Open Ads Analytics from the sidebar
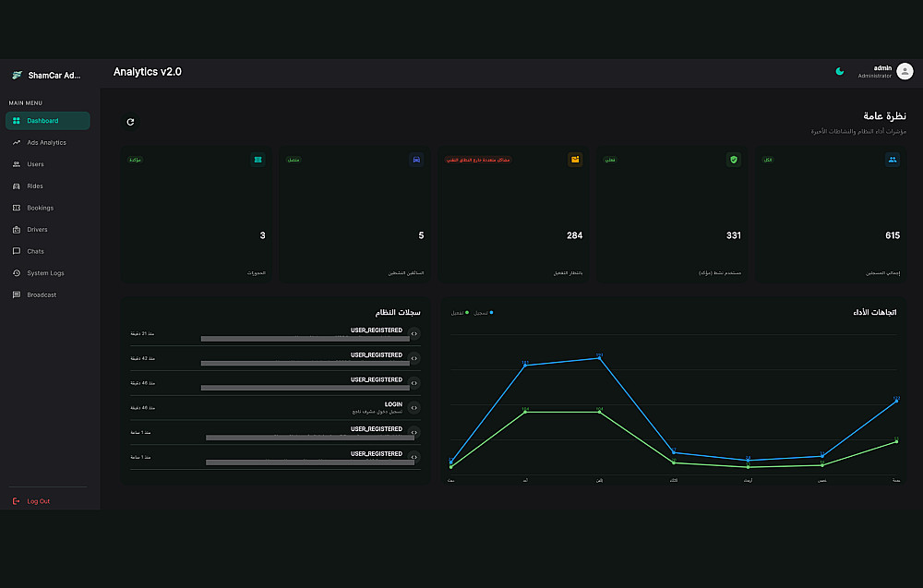 coord(48,142)
